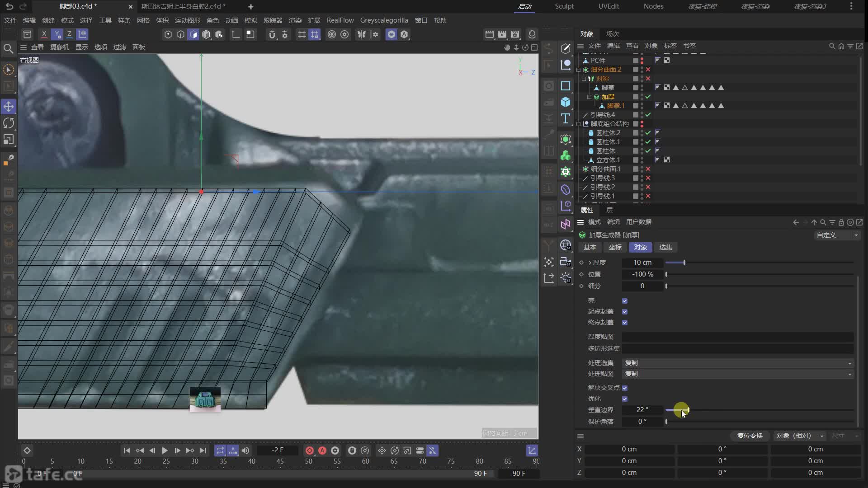Open search magnifier in left toolbar
The image size is (868, 488).
pyautogui.click(x=8, y=48)
